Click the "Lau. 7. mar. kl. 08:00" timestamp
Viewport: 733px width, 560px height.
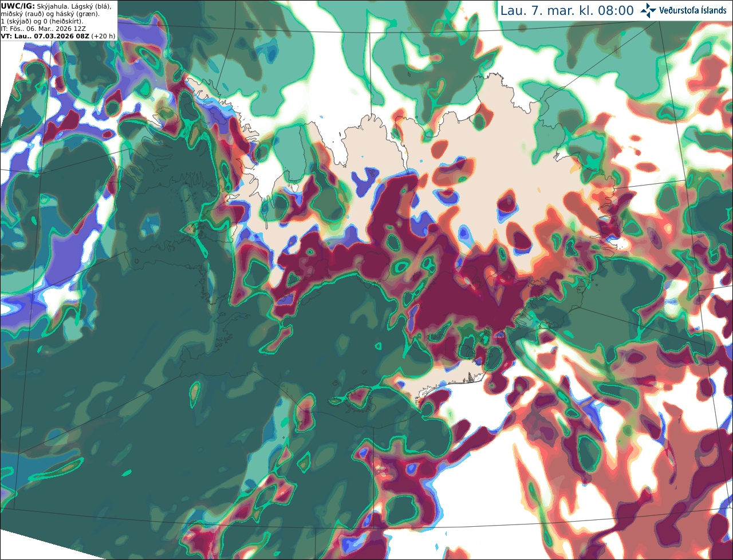[x=567, y=11]
